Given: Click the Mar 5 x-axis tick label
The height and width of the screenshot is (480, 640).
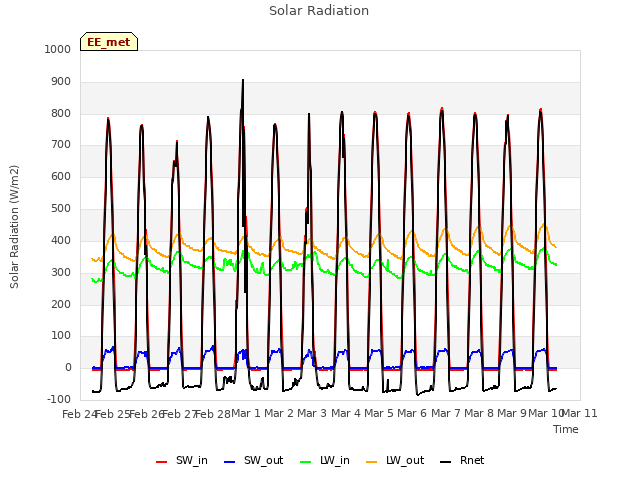Looking at the screenshot, I should coord(379,413).
